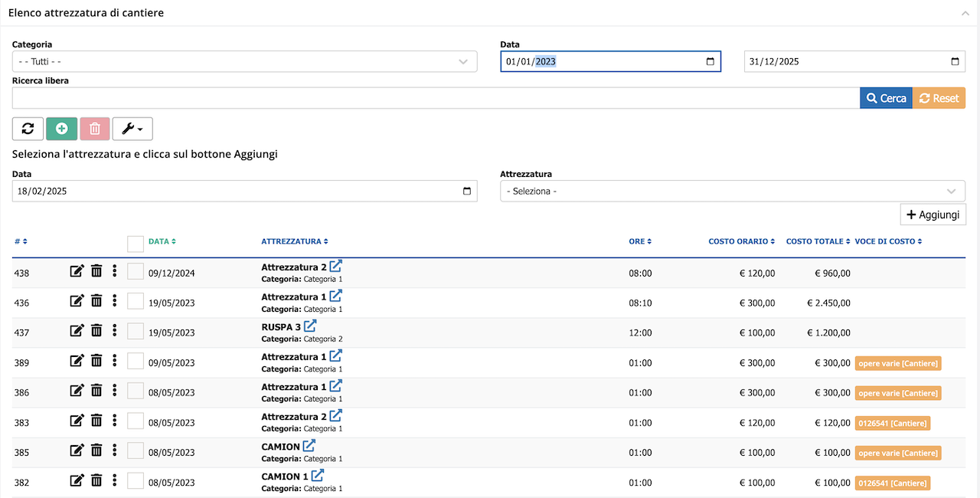This screenshot has height=498, width=980.
Task: Select the checkbox for row 436
Action: (x=136, y=301)
